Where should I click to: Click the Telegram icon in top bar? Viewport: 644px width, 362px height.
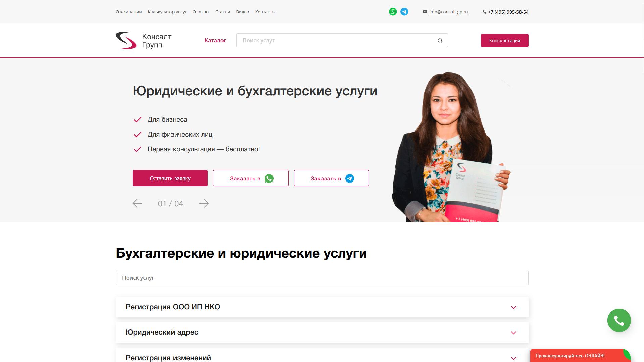pos(404,12)
